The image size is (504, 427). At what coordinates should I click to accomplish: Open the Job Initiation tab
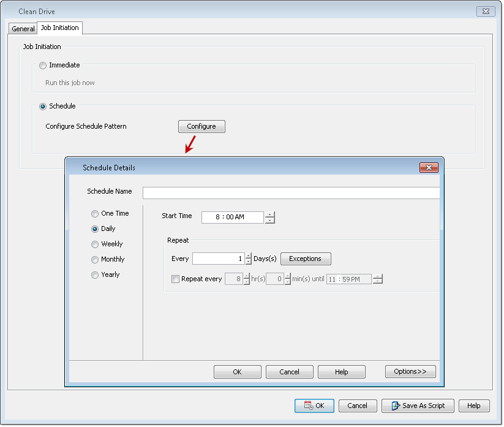coord(59,28)
